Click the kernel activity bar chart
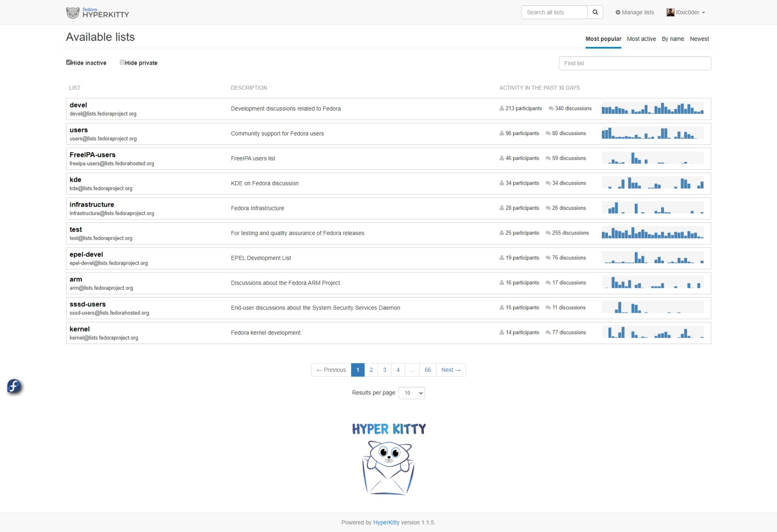The height and width of the screenshot is (532, 777). (x=652, y=333)
